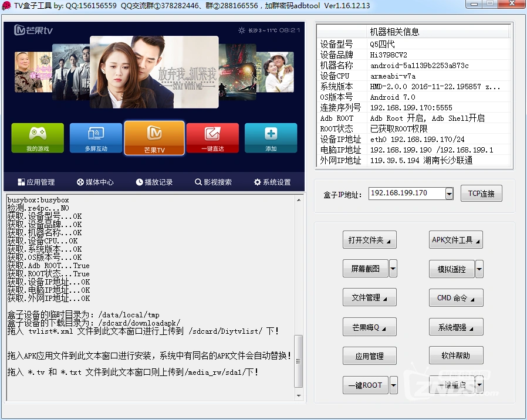This screenshot has width=527, height=420.
Task: Switch to 媒体中心 tab
Action: tap(95, 182)
